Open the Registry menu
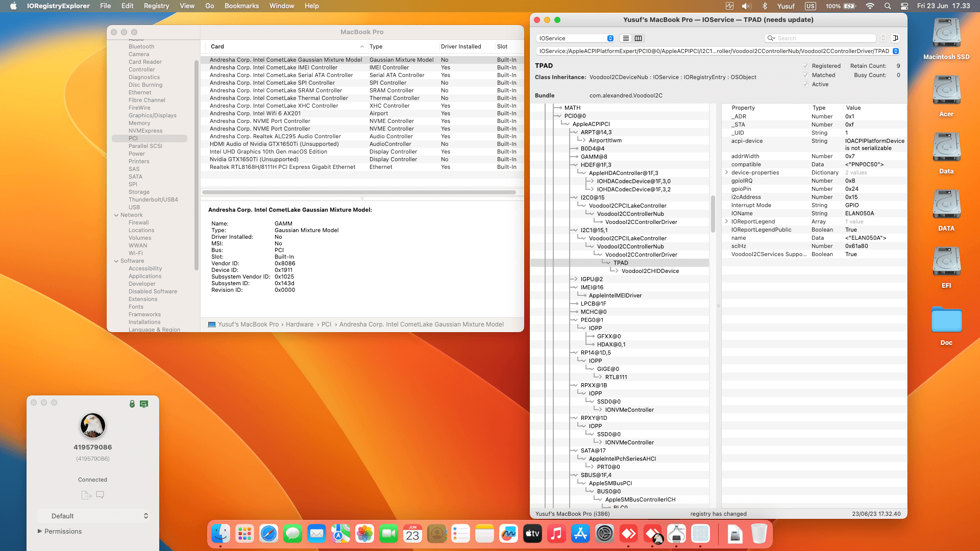980x551 pixels. pos(156,6)
